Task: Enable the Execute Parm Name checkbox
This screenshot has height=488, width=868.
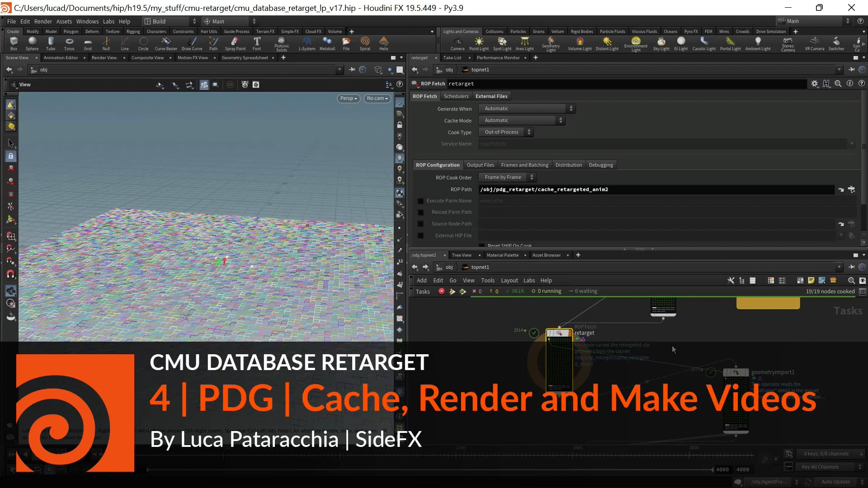Action: [421, 201]
